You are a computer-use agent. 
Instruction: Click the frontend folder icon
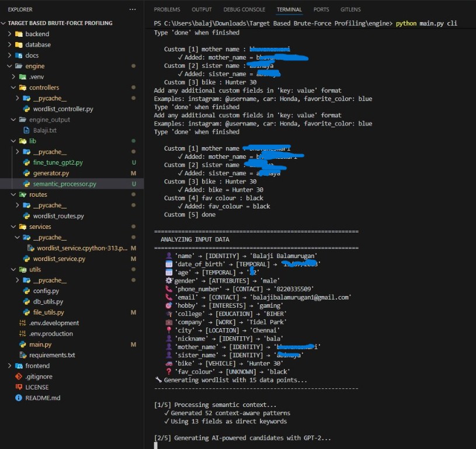coord(19,366)
